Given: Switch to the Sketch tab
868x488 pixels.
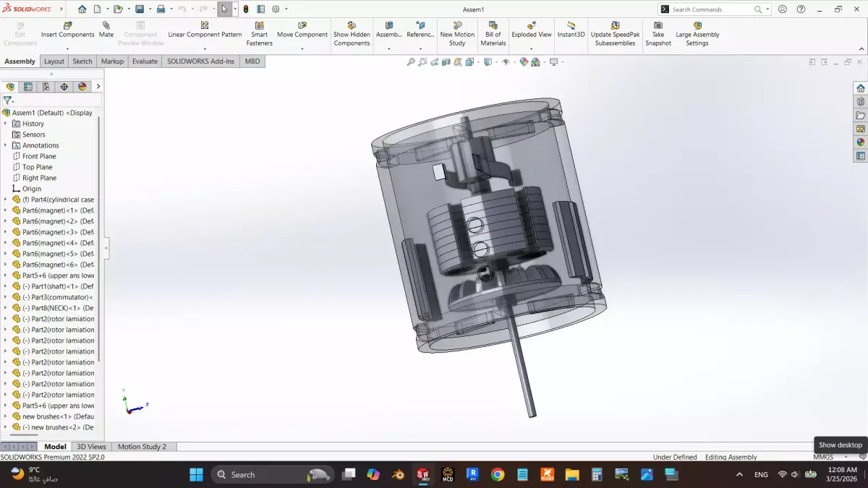Looking at the screenshot, I should (82, 61).
